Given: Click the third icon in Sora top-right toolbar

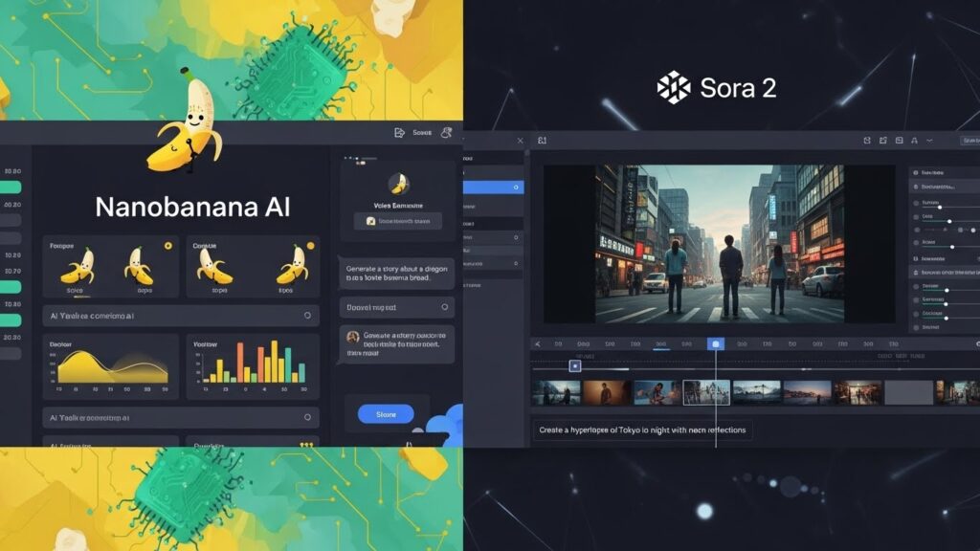Looking at the screenshot, I should point(899,141).
